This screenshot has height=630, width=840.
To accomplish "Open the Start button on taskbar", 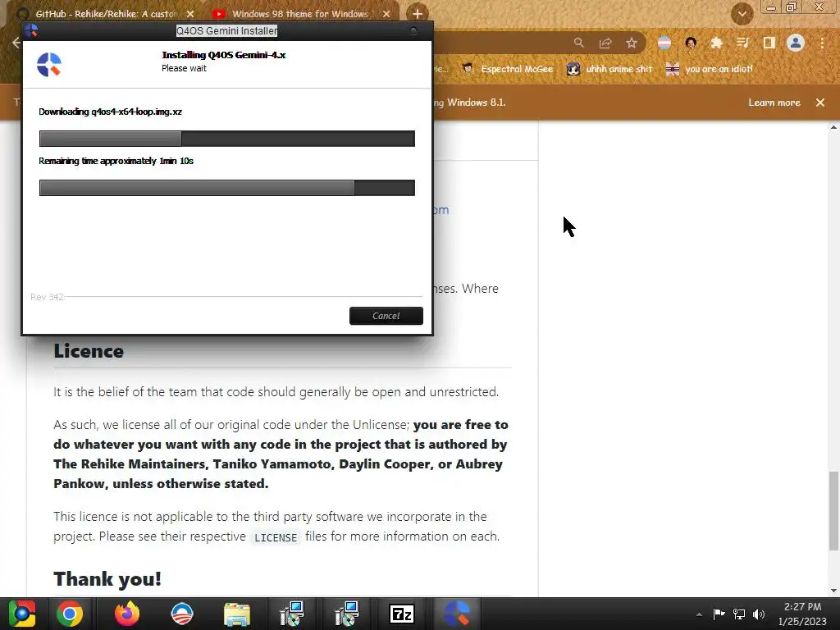I will tap(21, 614).
